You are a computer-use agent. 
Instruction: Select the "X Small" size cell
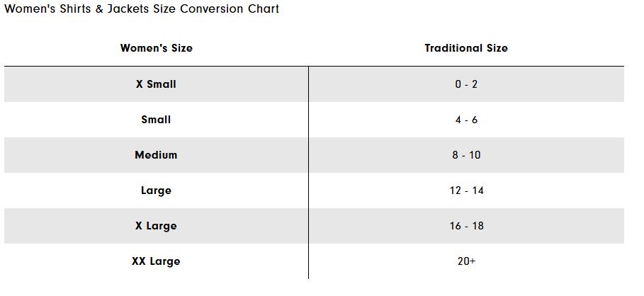tap(156, 84)
